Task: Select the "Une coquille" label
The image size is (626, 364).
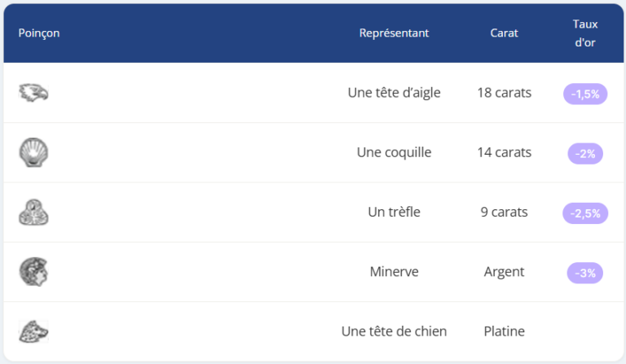Action: tap(394, 152)
